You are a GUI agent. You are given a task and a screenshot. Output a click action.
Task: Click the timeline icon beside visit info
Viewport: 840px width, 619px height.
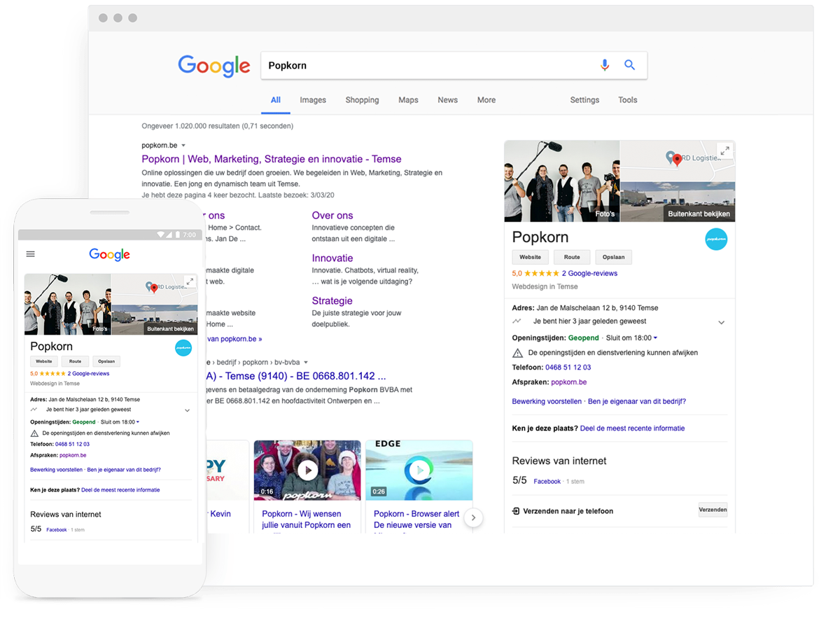[517, 321]
